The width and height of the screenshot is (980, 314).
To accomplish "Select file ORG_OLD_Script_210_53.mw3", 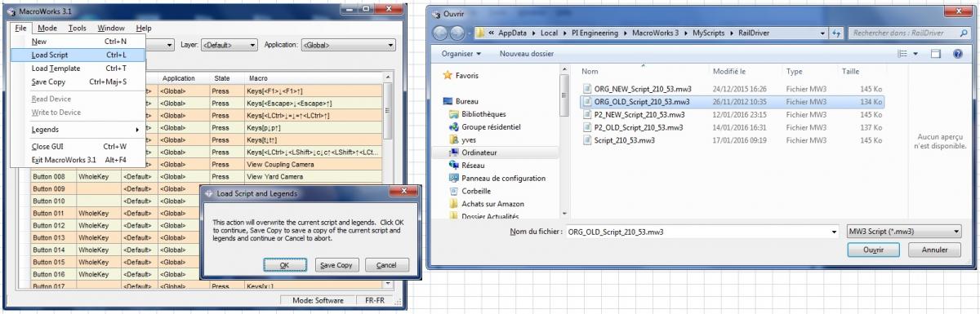I will pyautogui.click(x=641, y=101).
